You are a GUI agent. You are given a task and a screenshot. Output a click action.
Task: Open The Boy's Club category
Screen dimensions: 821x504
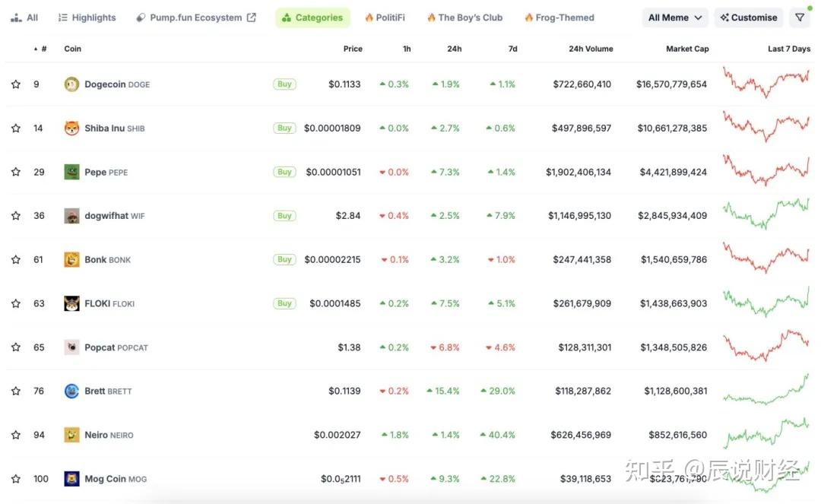(x=465, y=17)
